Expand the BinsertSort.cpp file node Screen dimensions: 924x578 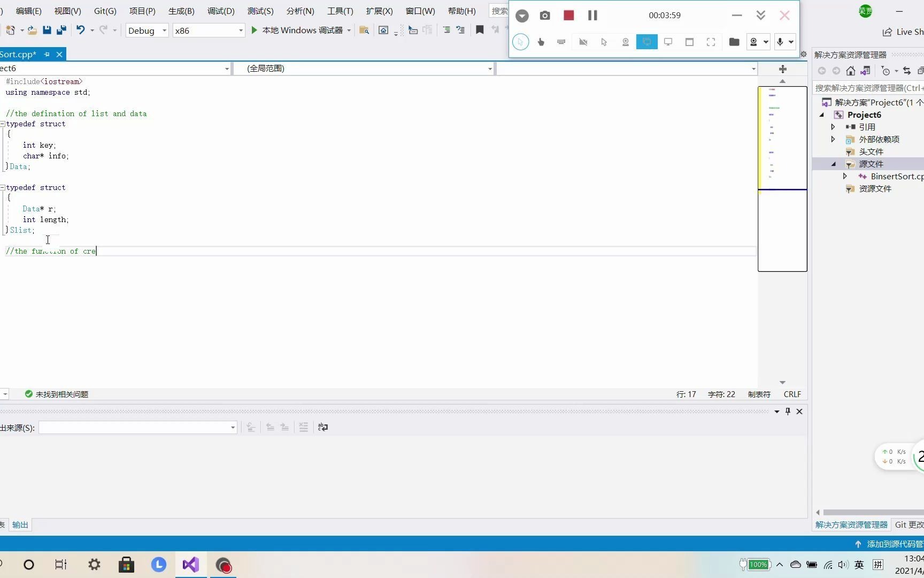845,176
